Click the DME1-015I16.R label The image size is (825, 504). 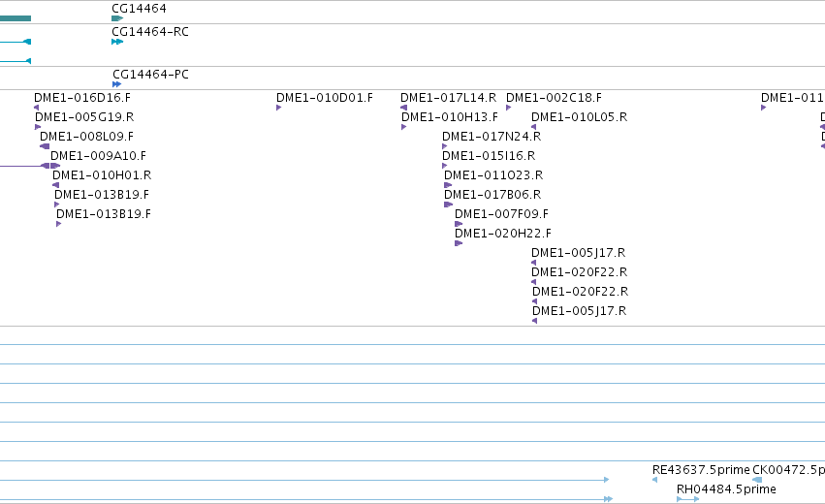(x=489, y=156)
